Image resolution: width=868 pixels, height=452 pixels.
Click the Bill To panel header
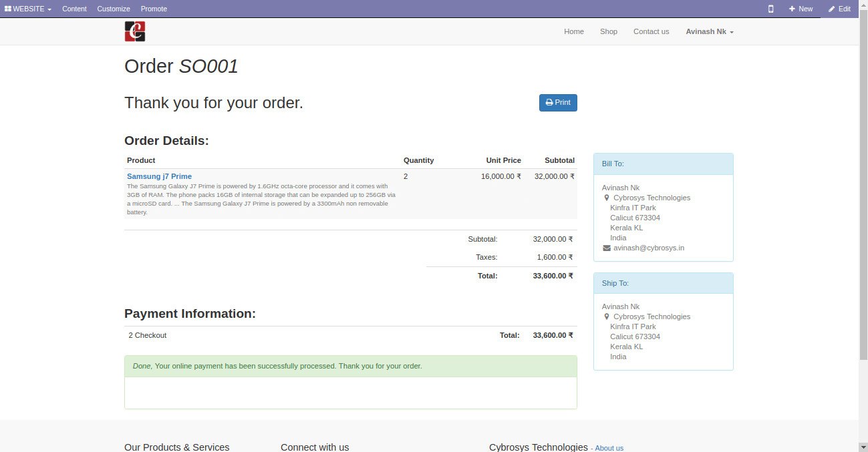(664, 164)
